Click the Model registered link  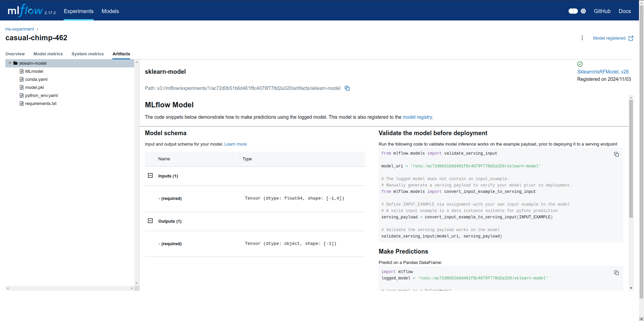(609, 38)
